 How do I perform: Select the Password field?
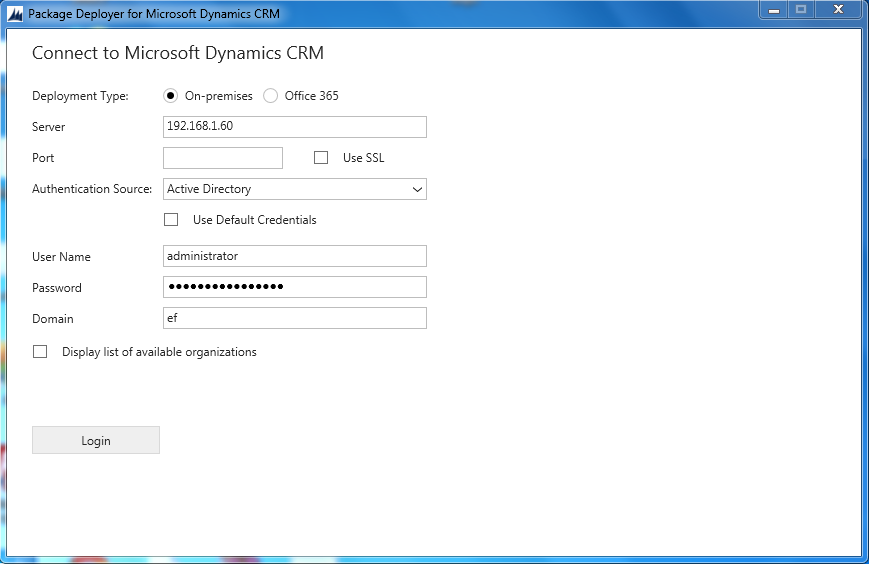click(x=294, y=287)
